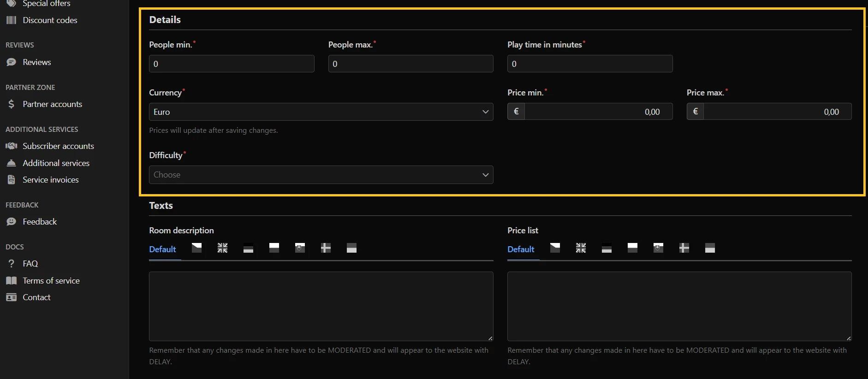The height and width of the screenshot is (379, 868).
Task: Click the barcode icon beside Discount codes
Action: (x=11, y=20)
